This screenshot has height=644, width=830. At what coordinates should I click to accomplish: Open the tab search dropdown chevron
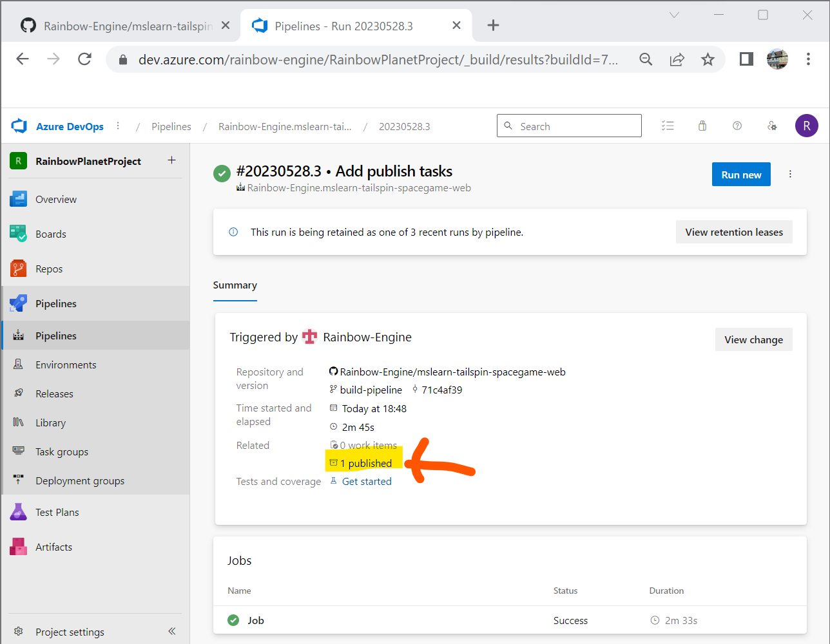point(674,15)
